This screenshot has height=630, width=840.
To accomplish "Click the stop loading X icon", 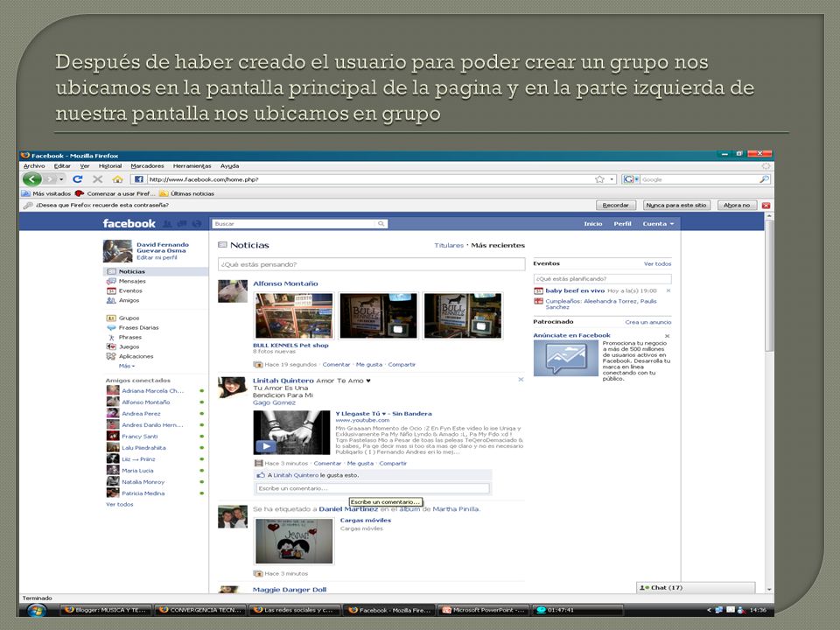I will [x=97, y=179].
